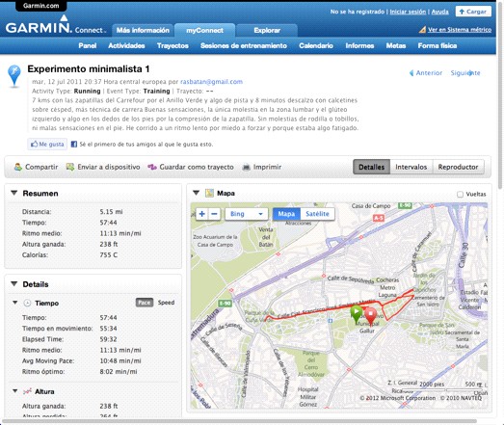Open the myConnect tab
The height and width of the screenshot is (425, 504).
[x=204, y=31]
